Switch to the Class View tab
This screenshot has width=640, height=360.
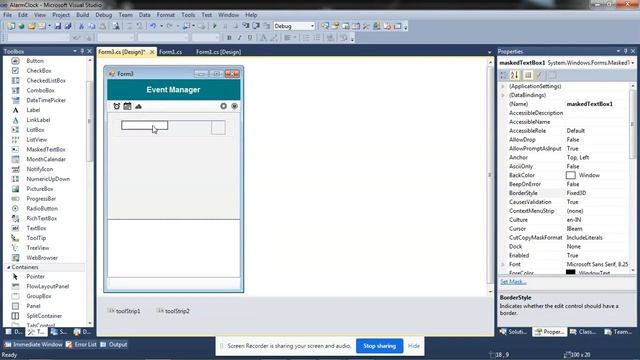pyautogui.click(x=583, y=332)
